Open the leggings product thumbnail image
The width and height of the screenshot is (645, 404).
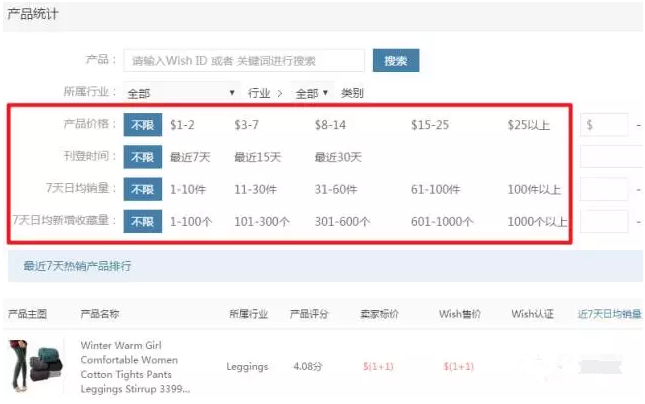(x=36, y=366)
